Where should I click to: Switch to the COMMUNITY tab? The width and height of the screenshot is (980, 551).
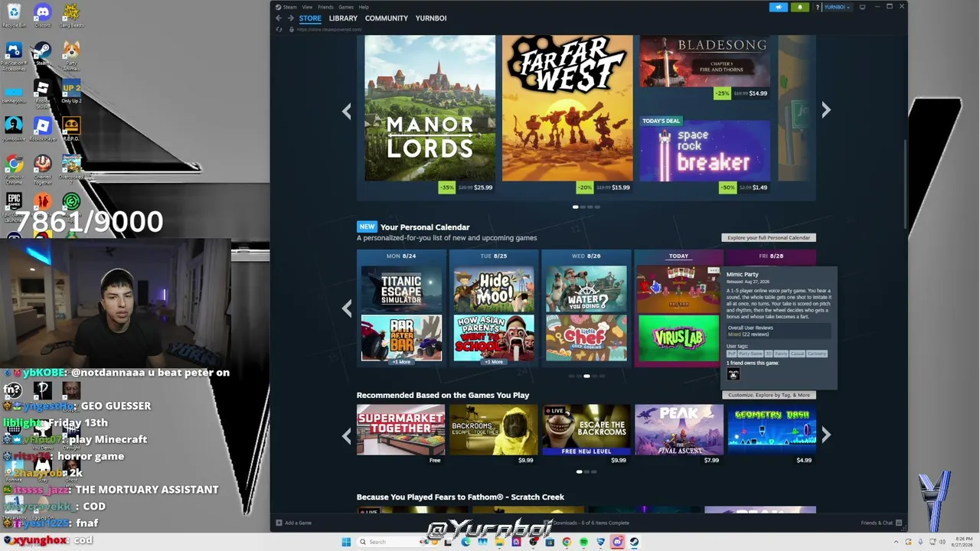coord(387,18)
